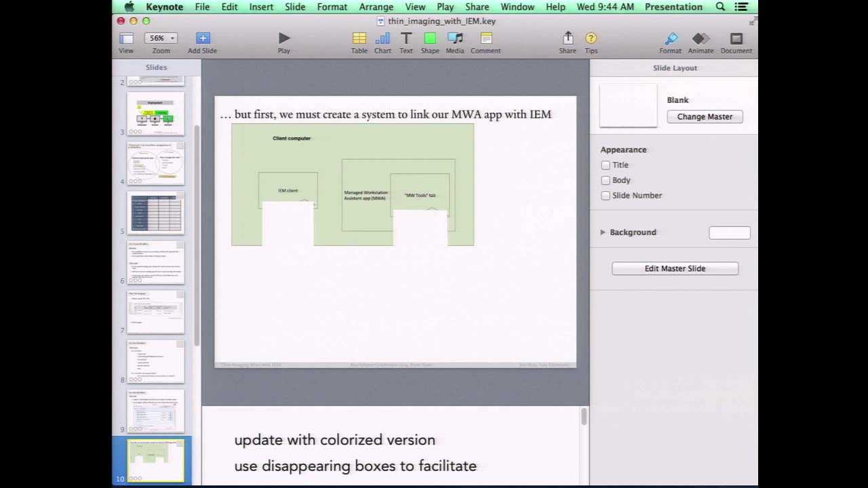Select slide 3 thumbnail

coord(155,113)
